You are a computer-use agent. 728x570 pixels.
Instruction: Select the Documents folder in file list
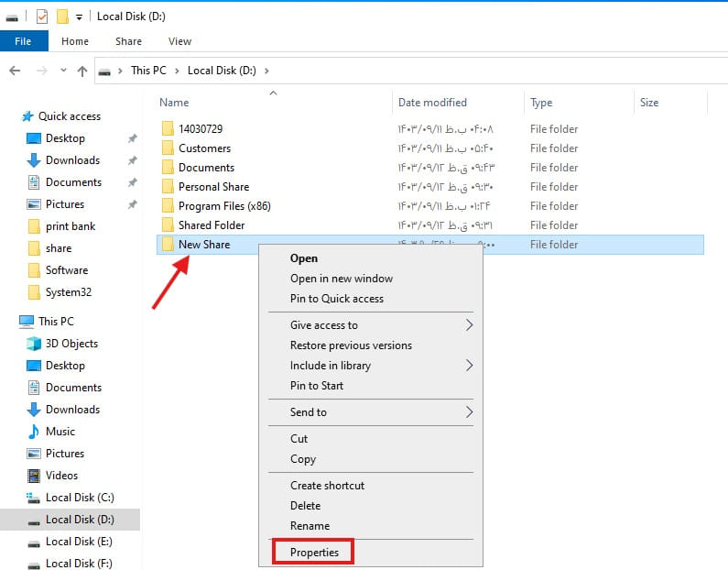pos(206,168)
